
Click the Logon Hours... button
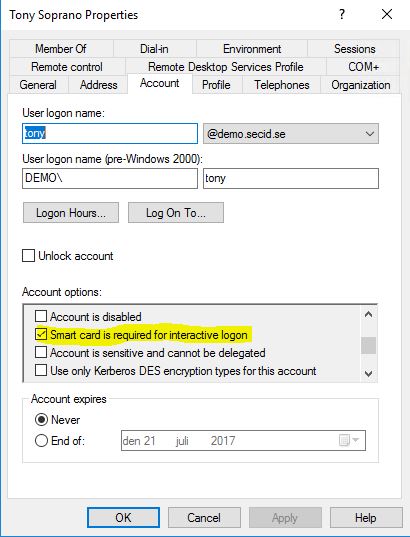click(x=71, y=213)
